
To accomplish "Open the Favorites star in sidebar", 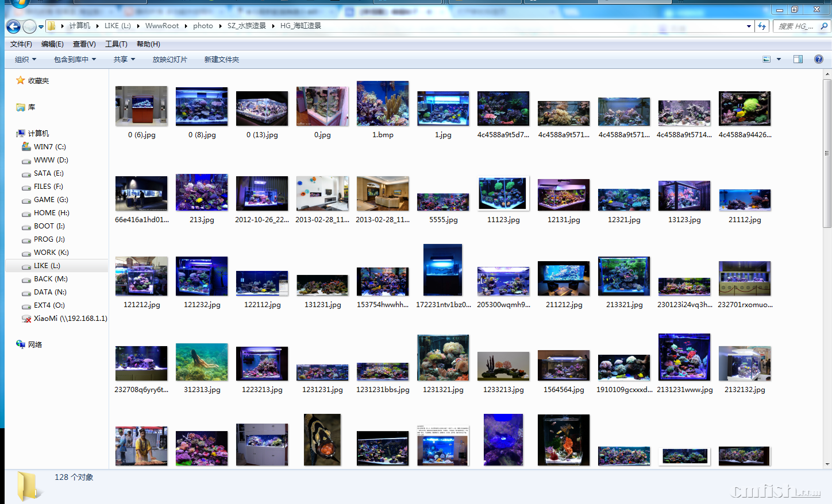I will (21, 81).
